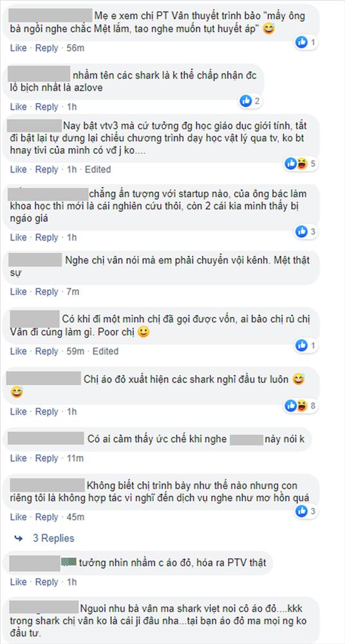This screenshot has height=644, width=345.
Task: Like the 'nhầm tên các shark' comment
Action: [18, 107]
